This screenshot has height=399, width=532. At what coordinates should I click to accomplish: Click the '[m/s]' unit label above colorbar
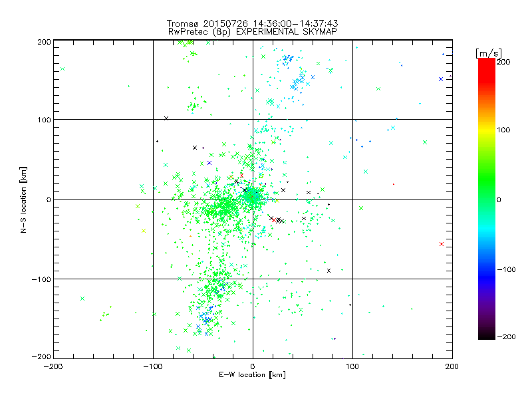[x=489, y=53]
